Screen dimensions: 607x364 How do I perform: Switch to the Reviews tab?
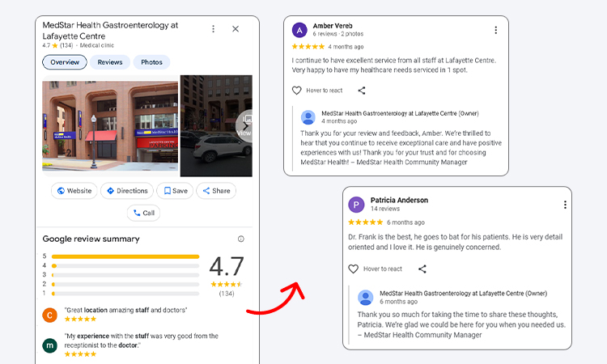[x=110, y=62]
